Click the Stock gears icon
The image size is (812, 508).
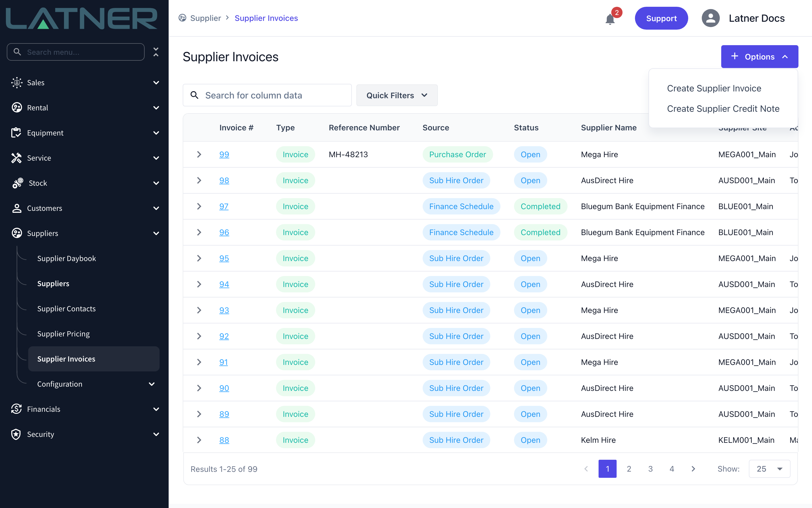click(17, 183)
